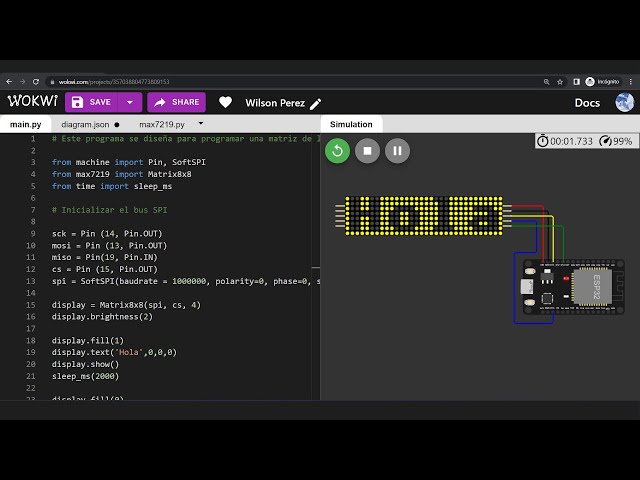Screen dimensions: 640x480
Task: Switch to the diagram.json tab
Action: (x=85, y=124)
